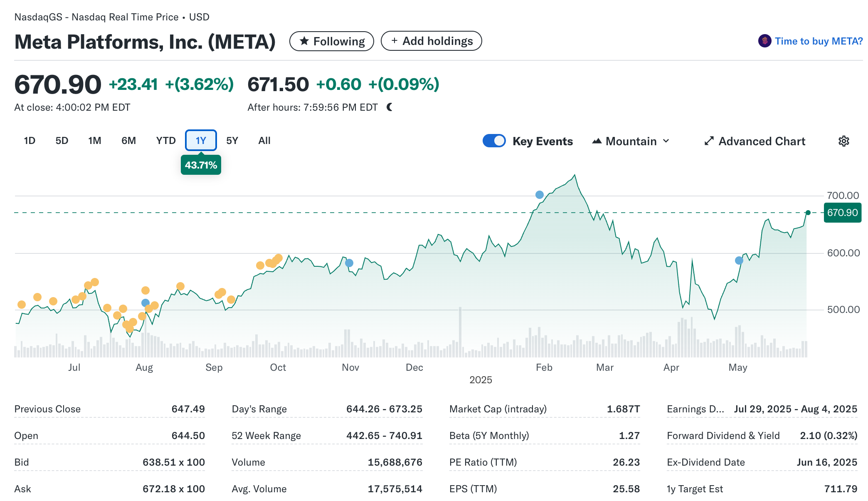Choose the 1D time range
This screenshot has width=868, height=501.
[30, 141]
